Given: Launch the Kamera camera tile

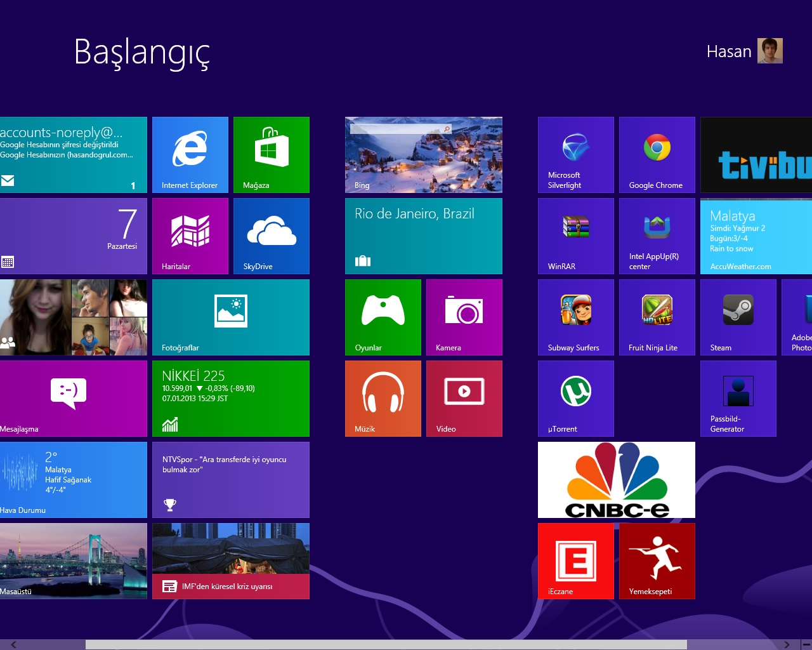Looking at the screenshot, I should 464,317.
